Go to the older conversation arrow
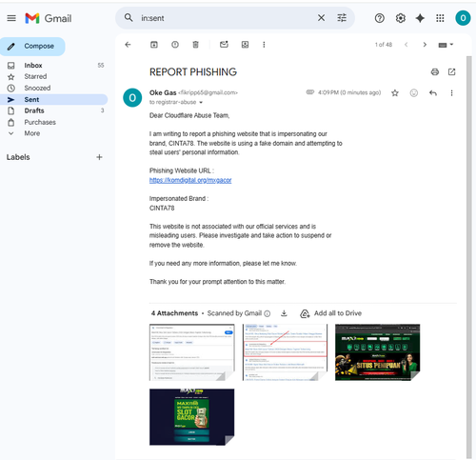 pyautogui.click(x=425, y=45)
